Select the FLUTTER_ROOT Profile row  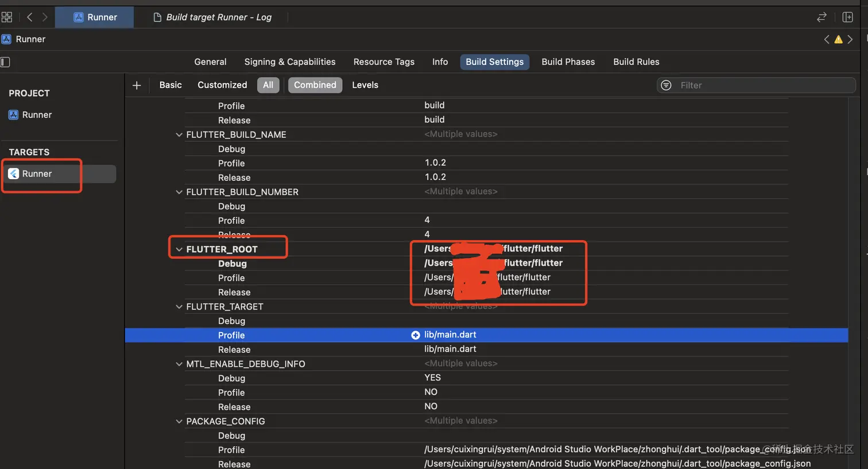pyautogui.click(x=486, y=278)
